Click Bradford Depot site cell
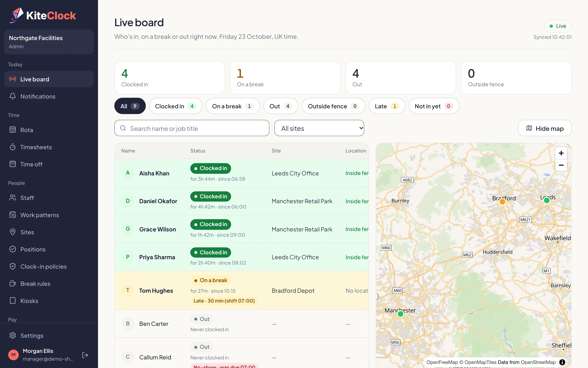The height and width of the screenshot is (368, 588). 293,291
